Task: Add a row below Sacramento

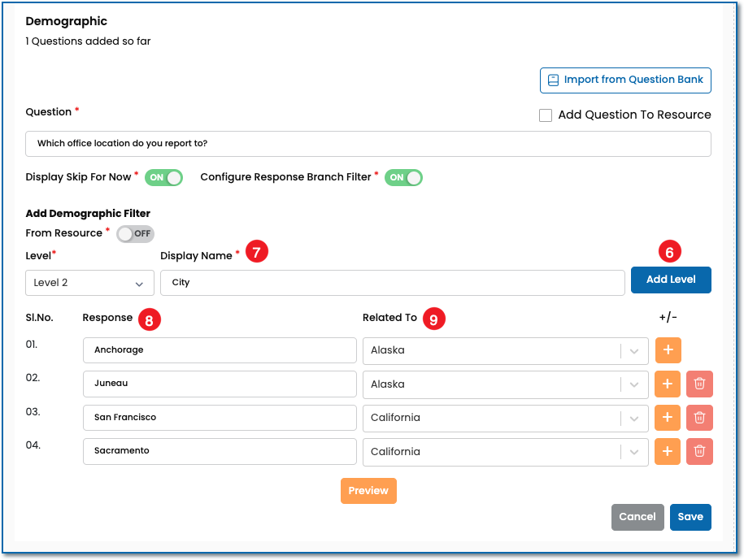Action: click(x=668, y=451)
